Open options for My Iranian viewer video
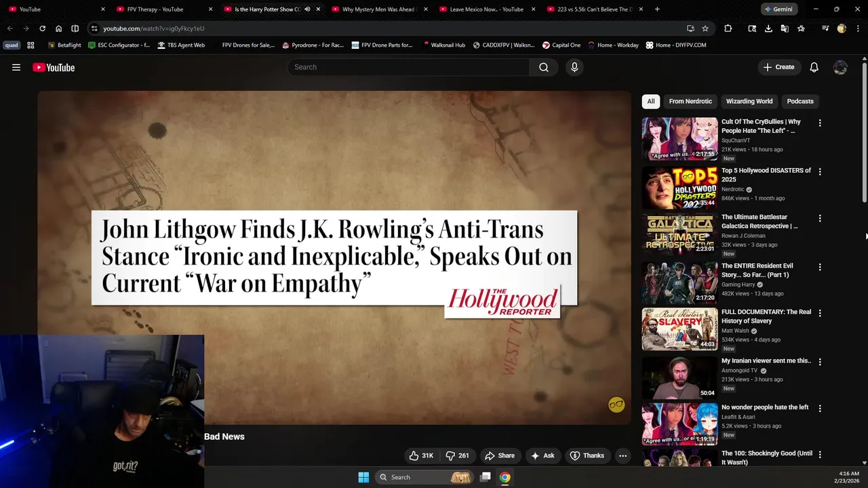This screenshot has height=488, width=868. pyautogui.click(x=820, y=362)
